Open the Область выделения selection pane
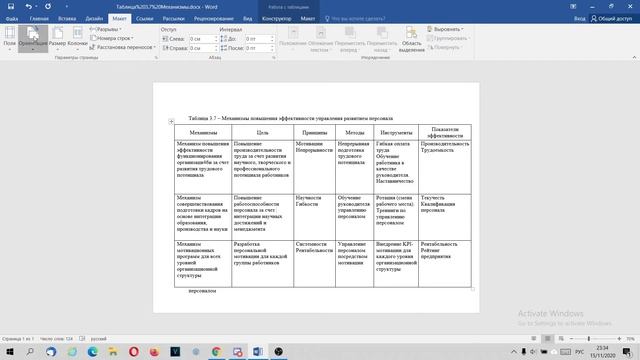 (411, 39)
